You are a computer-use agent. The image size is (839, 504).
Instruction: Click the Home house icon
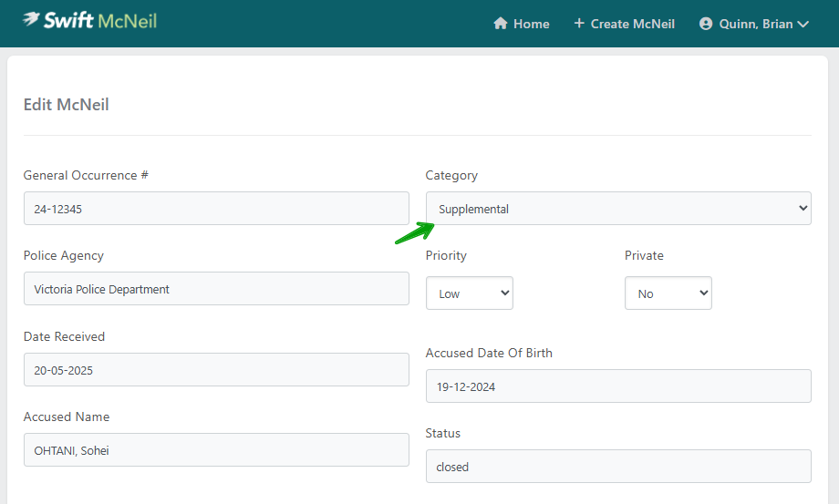(501, 24)
